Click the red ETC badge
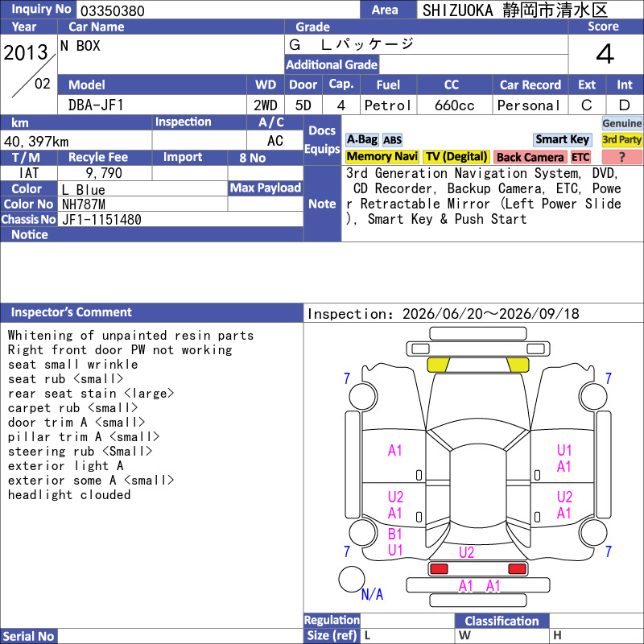The image size is (644, 644). 580,157
